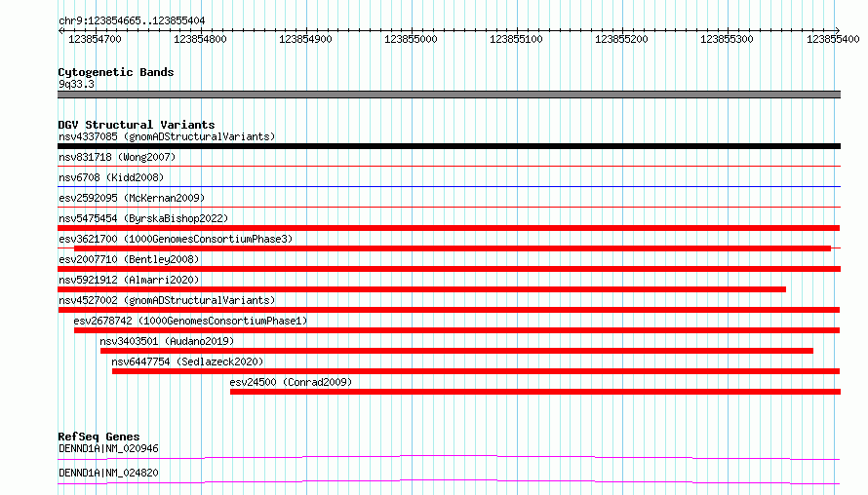Click ruler coordinate 123854700
The image size is (868, 495).
(x=95, y=39)
